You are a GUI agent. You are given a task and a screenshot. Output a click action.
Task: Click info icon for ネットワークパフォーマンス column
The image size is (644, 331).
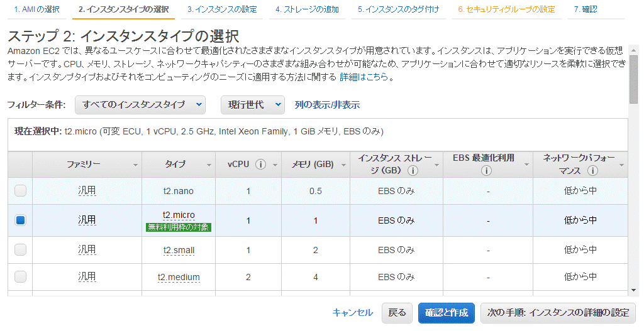pyautogui.click(x=592, y=171)
